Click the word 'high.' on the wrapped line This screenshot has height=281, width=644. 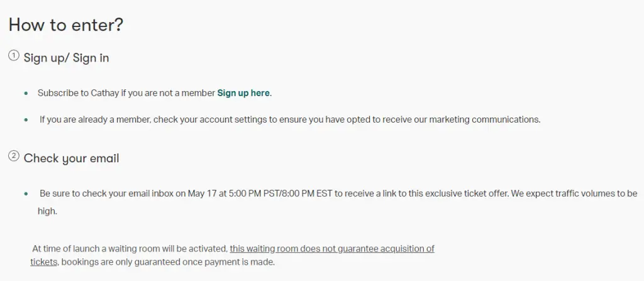47,211
